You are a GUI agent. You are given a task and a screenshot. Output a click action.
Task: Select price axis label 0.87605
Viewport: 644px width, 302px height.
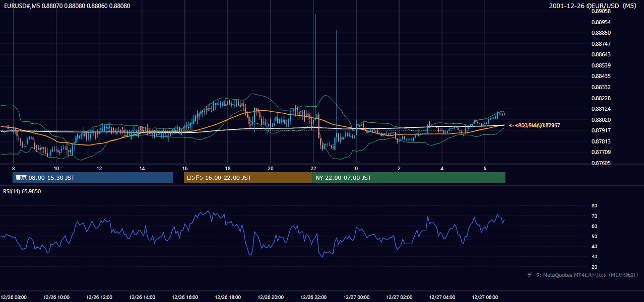[601, 164]
